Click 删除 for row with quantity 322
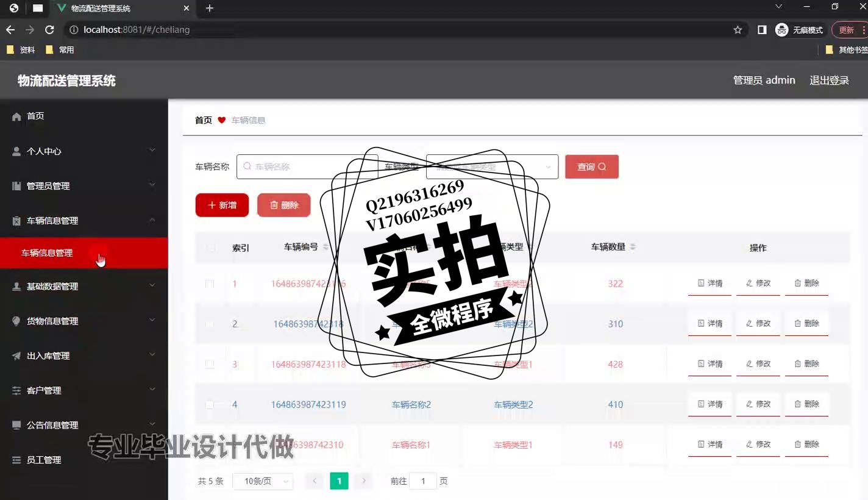Screen dimensions: 868x500 tap(806, 284)
